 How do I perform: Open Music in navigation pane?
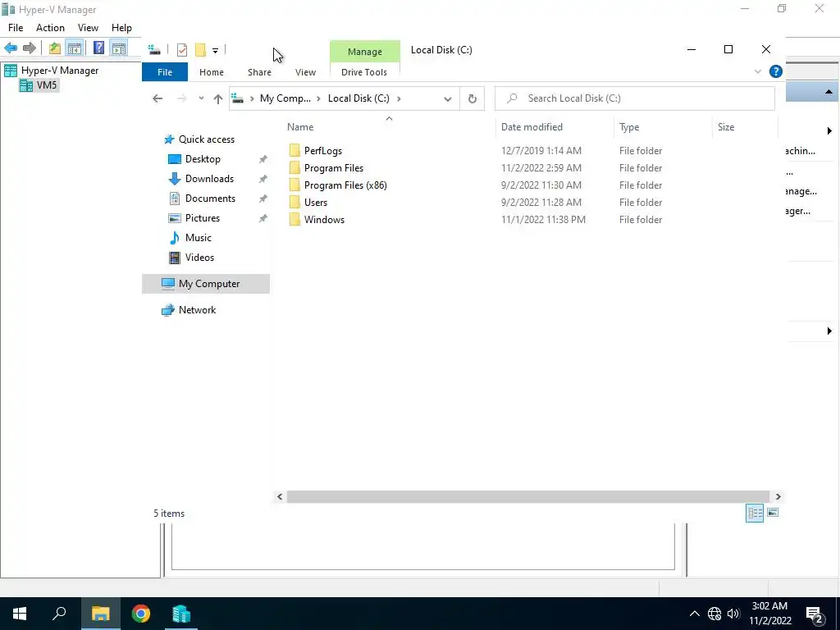(x=198, y=238)
